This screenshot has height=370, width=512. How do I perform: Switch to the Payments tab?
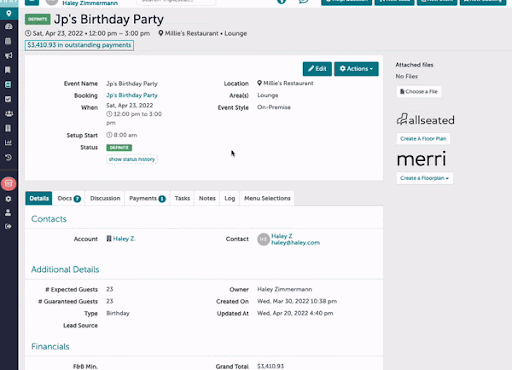pos(147,198)
